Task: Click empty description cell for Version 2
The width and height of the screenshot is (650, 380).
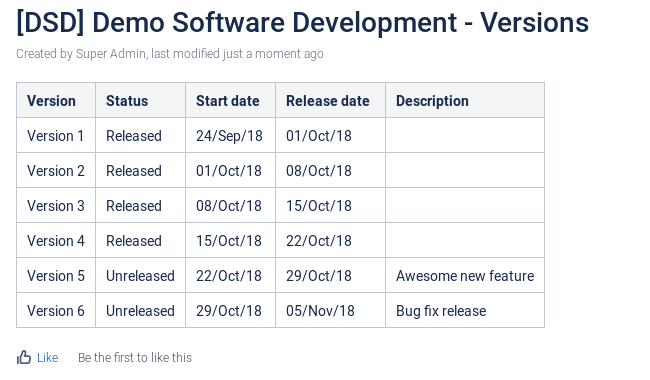Action: pyautogui.click(x=465, y=170)
